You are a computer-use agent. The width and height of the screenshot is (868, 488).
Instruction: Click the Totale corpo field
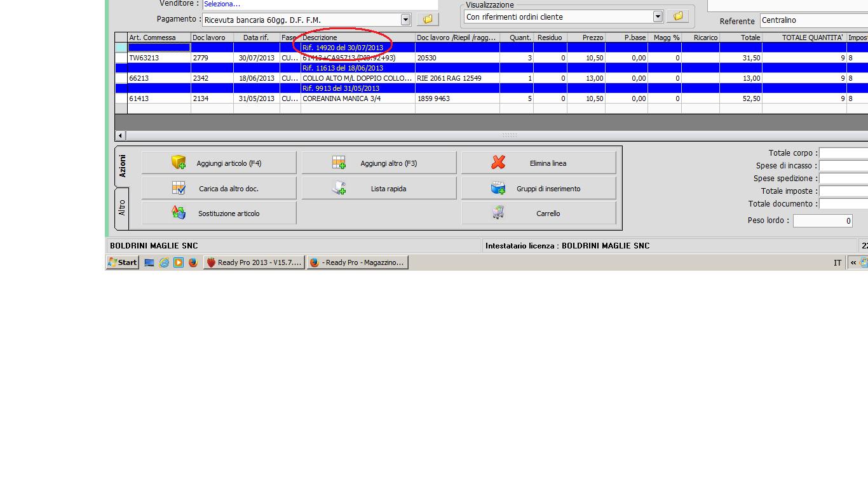coord(843,153)
